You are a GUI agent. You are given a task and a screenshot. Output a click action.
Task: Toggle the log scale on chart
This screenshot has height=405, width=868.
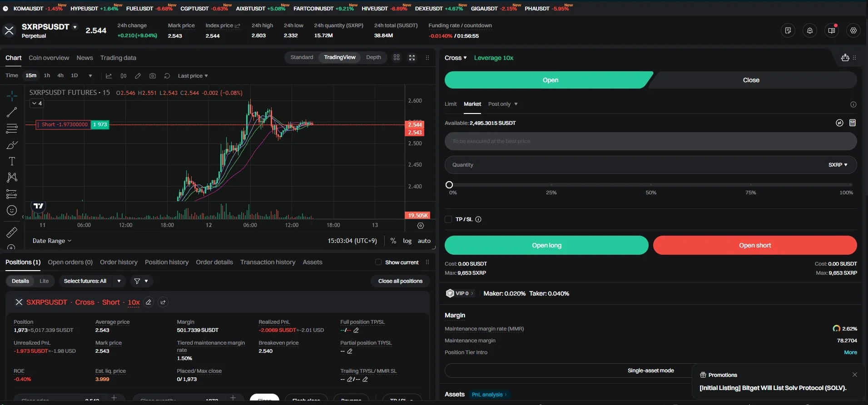pos(407,241)
